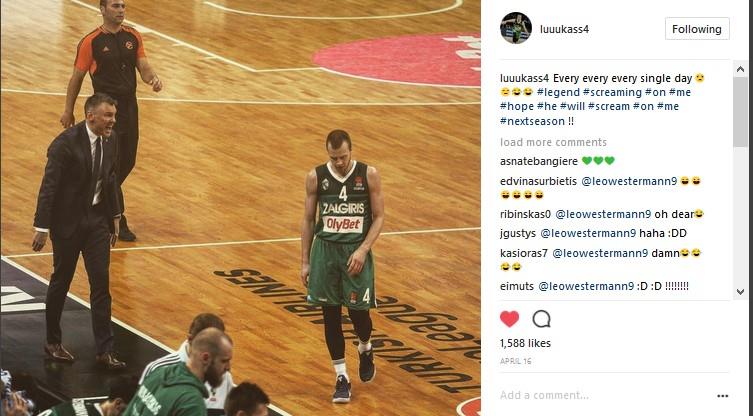Viewport: 753px width, 416px height.
Task: Click the APRIL 16 post date
Action: [516, 361]
